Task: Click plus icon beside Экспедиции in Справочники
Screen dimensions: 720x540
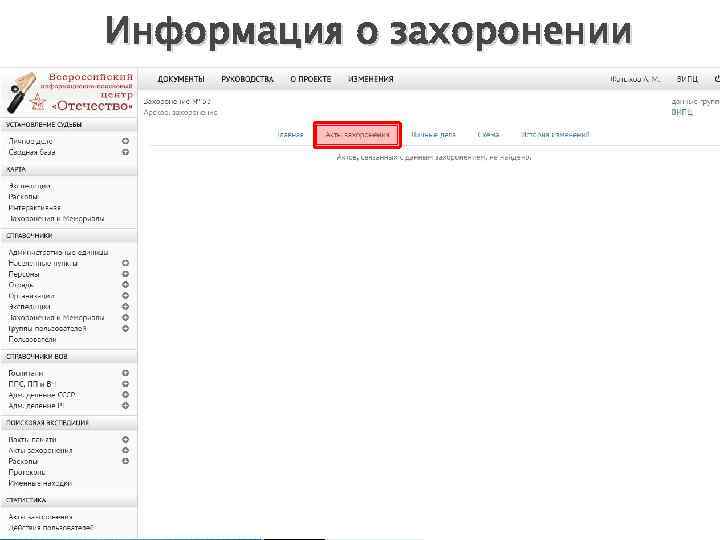Action: [x=125, y=307]
